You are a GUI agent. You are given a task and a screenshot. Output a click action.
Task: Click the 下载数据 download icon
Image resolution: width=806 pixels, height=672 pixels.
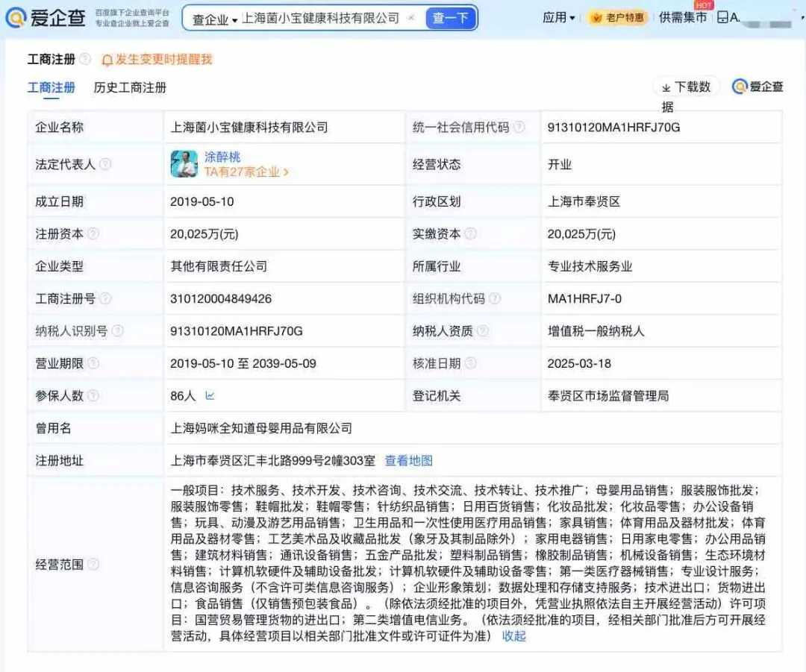684,87
